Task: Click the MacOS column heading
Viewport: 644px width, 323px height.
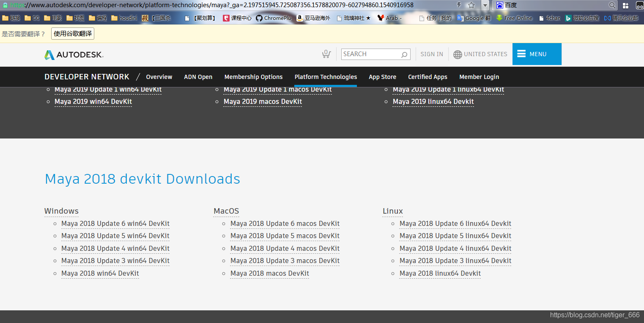Action: (226, 211)
